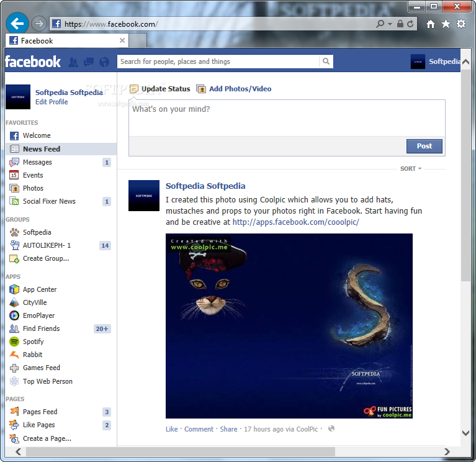Click Create a Page... link
The image size is (476, 462).
(47, 438)
